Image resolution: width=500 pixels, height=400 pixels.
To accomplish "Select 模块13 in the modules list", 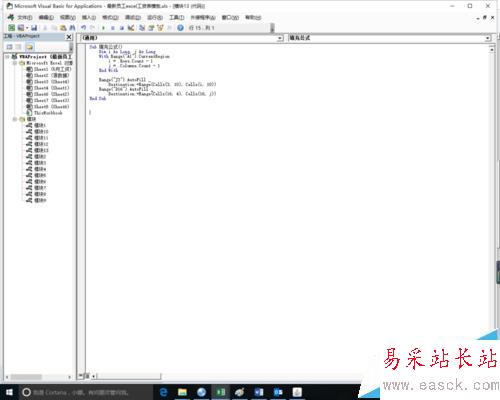I will coord(37,150).
